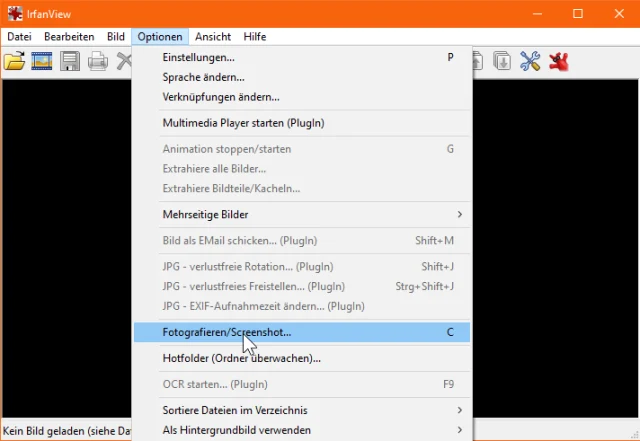640x441 pixels.
Task: Open the Ansicht menu
Action: point(213,37)
